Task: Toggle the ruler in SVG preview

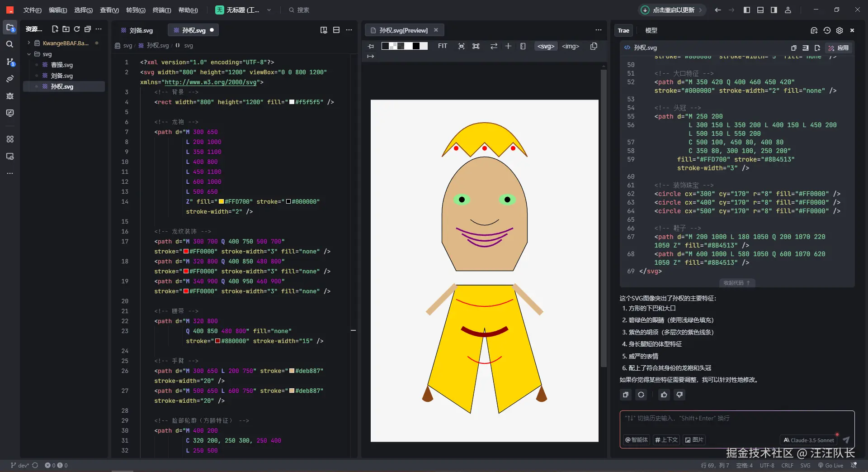Action: coord(523,46)
